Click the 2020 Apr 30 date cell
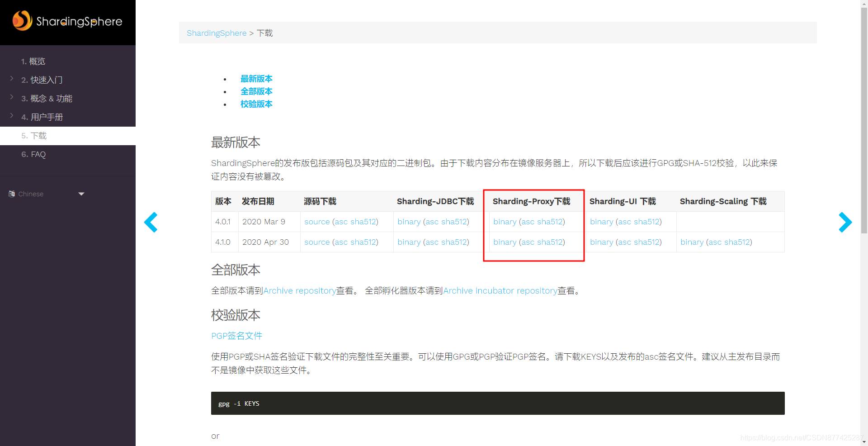 click(x=269, y=242)
